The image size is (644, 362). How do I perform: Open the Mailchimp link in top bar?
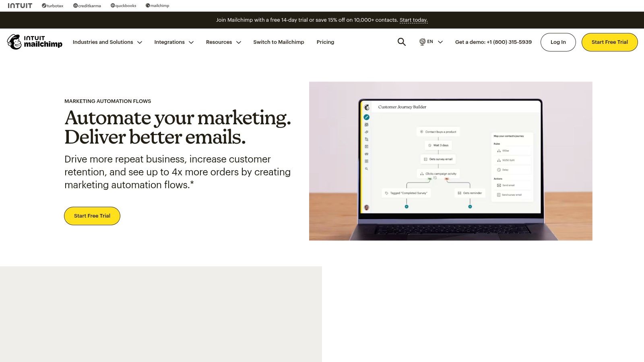157,6
